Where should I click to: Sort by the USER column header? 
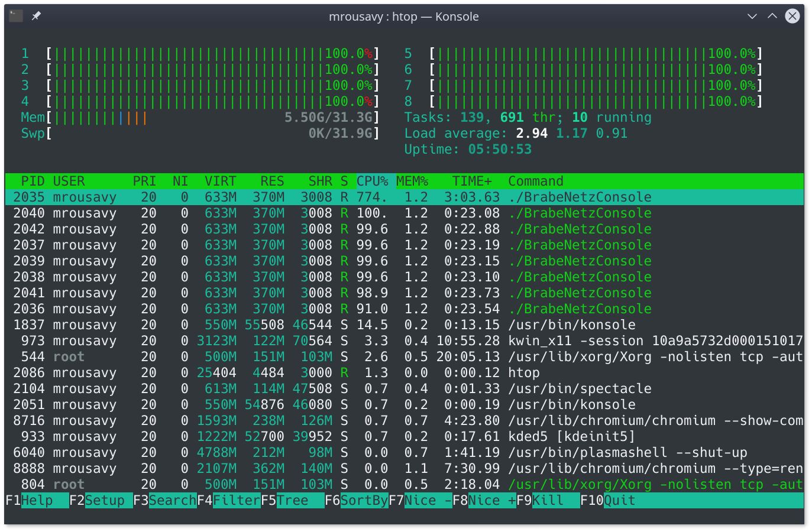coord(69,181)
